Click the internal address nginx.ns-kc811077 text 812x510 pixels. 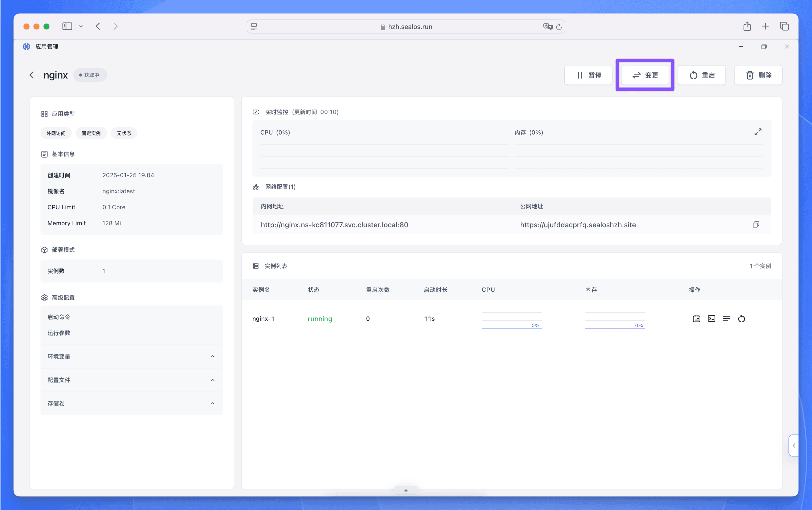coord(334,225)
